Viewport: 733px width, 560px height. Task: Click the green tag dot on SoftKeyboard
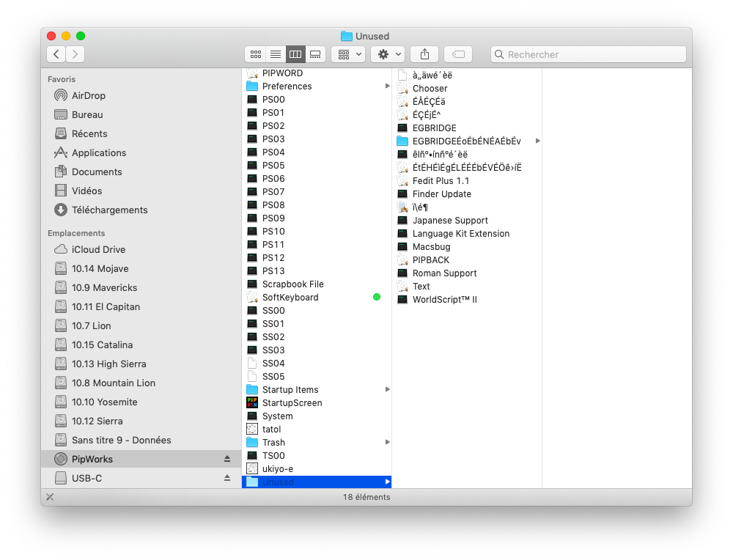tap(377, 297)
